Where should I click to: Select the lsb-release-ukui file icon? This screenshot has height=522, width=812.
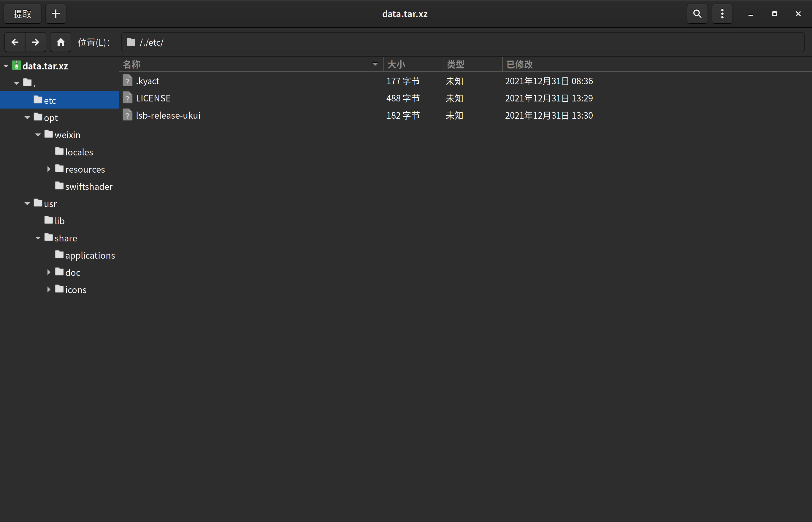click(x=128, y=115)
